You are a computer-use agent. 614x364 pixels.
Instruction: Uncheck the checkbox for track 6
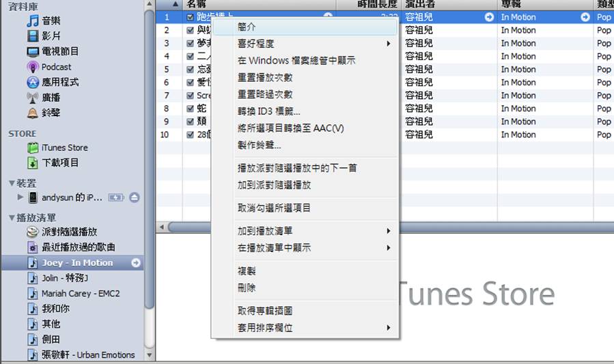point(191,82)
